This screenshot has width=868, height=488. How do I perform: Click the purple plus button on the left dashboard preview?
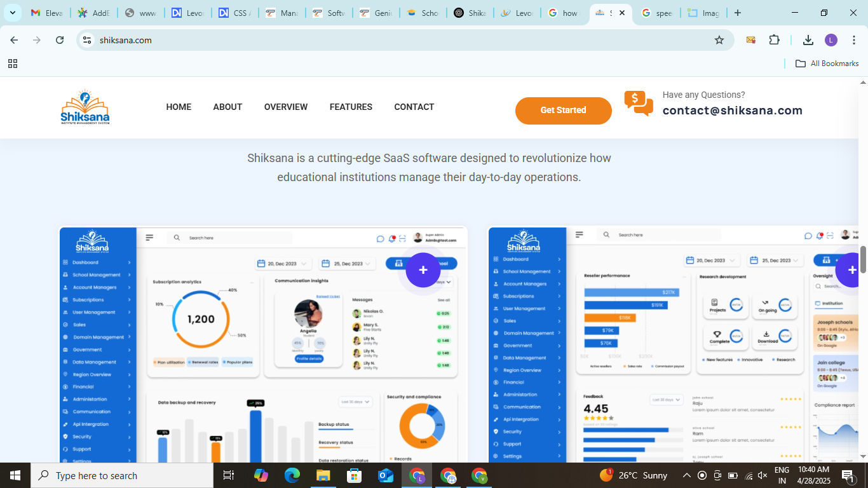pos(423,270)
